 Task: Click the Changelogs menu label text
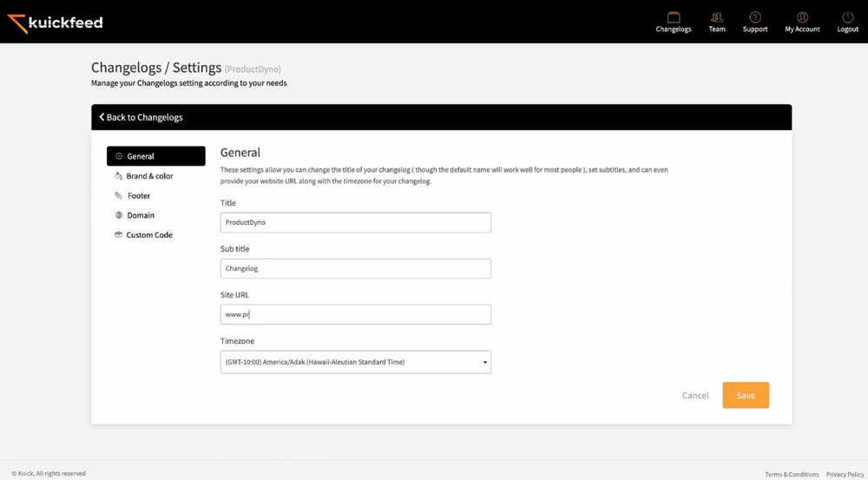(674, 30)
